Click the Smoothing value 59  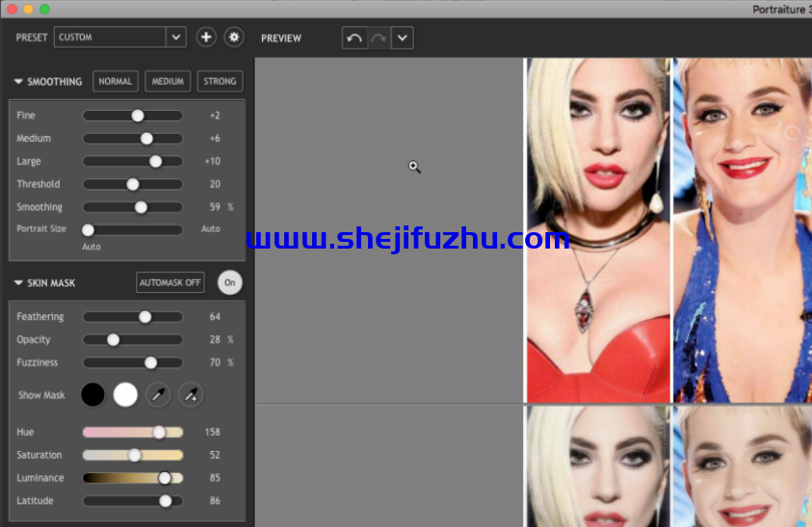click(x=215, y=207)
